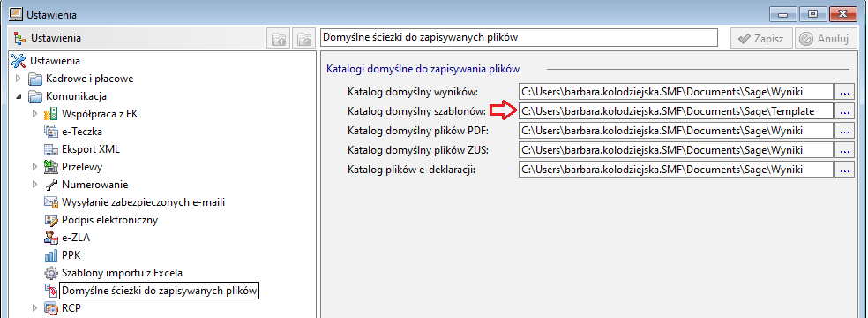Click the Anuluj button

click(x=825, y=39)
